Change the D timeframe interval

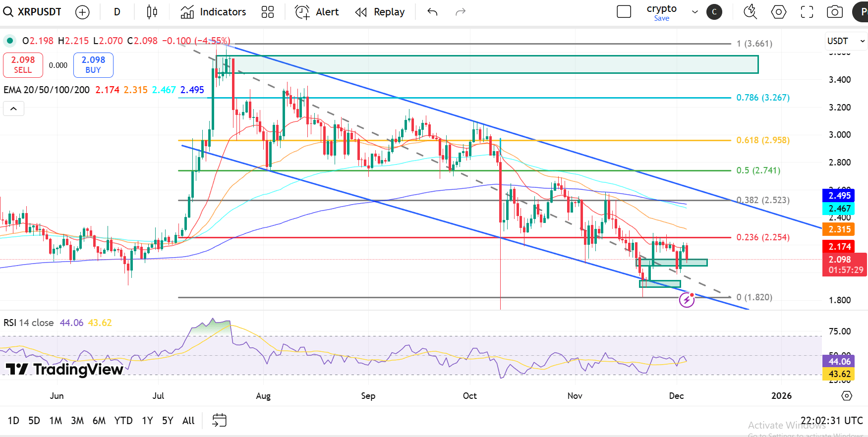pos(117,12)
